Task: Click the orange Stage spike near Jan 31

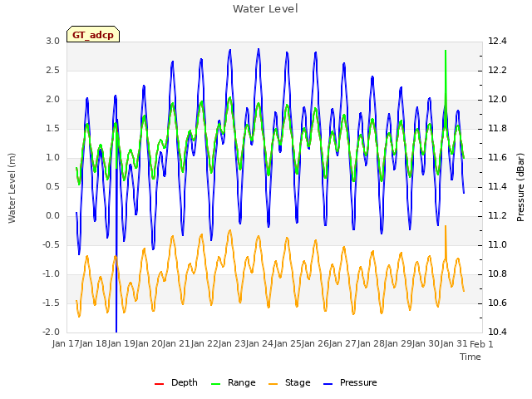Action: click(x=446, y=241)
